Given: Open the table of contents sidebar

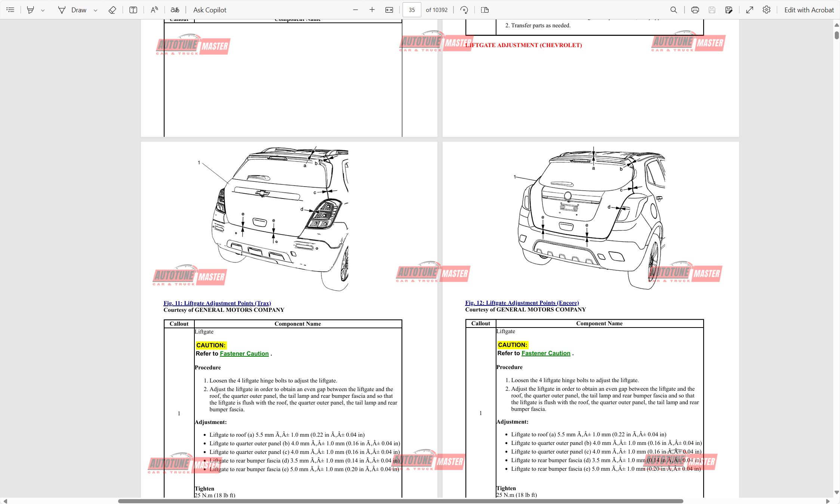Looking at the screenshot, I should pos(10,10).
